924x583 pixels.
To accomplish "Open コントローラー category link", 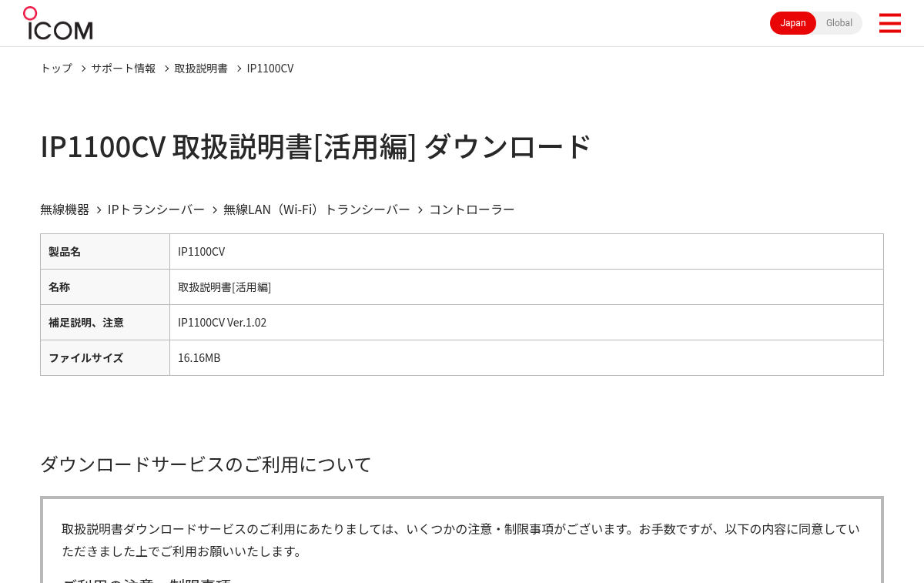I will (x=472, y=209).
